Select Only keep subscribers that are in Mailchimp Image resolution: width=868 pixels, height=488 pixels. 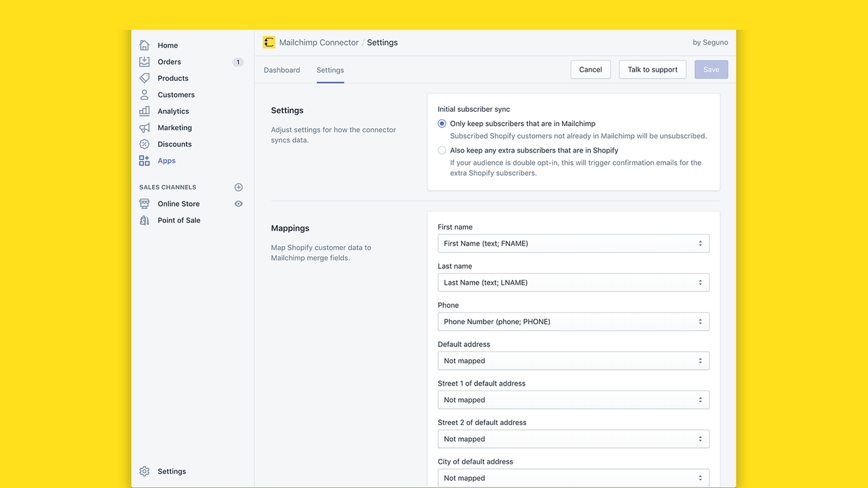(442, 123)
